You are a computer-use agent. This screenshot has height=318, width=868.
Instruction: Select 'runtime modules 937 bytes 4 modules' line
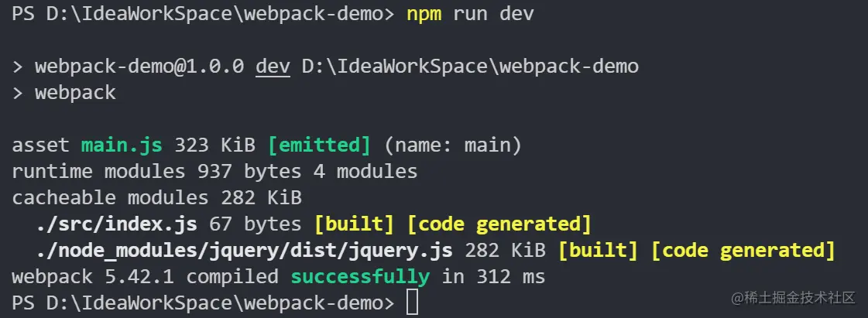point(214,172)
